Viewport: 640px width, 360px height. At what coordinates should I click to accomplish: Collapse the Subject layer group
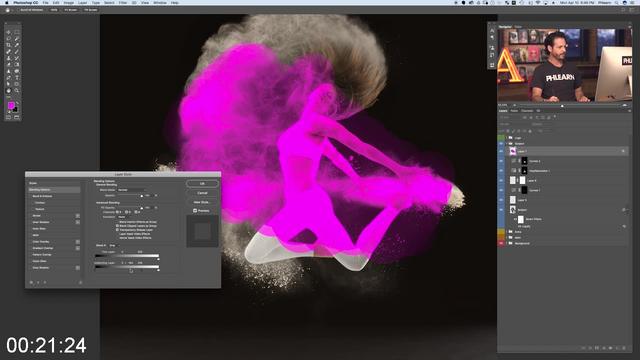tap(507, 144)
